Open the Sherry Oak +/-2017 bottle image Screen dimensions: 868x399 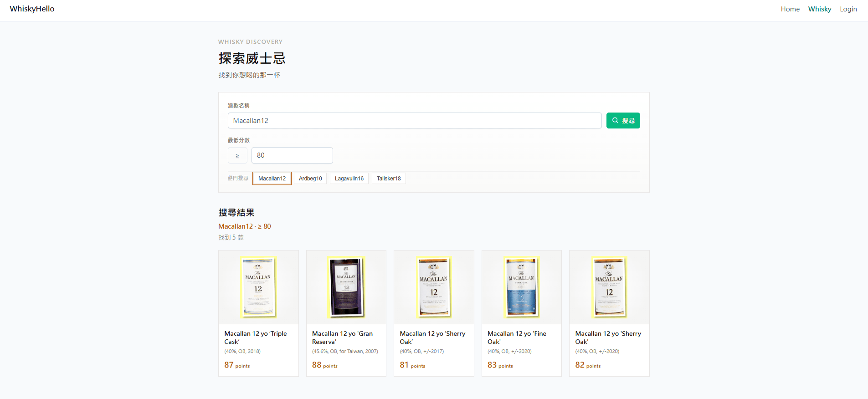point(434,287)
